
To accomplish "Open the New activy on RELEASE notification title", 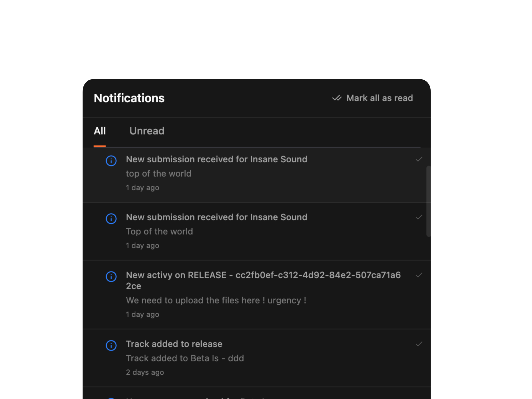I will click(263, 280).
